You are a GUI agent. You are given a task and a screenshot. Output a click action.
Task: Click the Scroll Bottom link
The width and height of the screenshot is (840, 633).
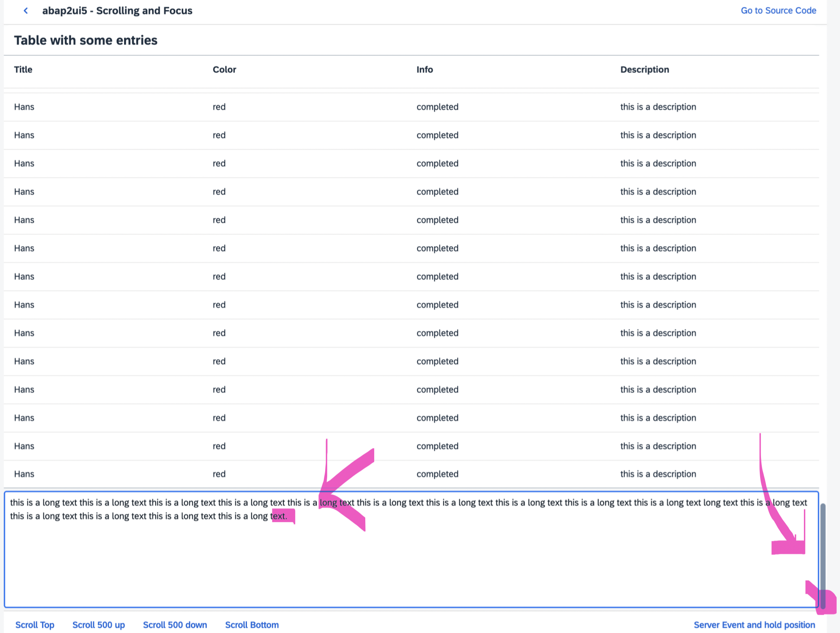tap(252, 624)
